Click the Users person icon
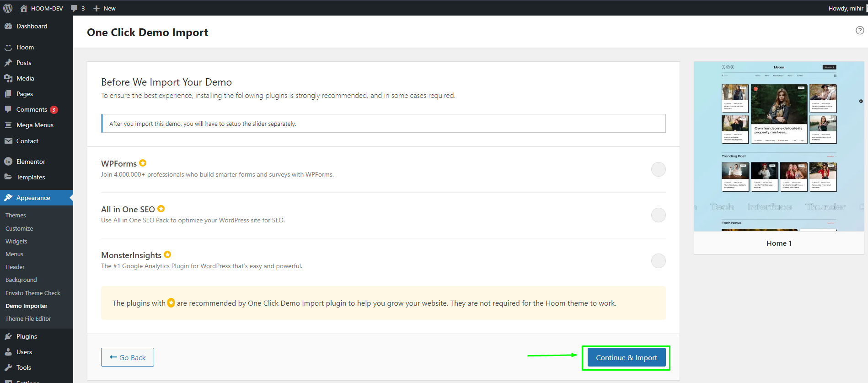This screenshot has height=383, width=868. (8, 352)
